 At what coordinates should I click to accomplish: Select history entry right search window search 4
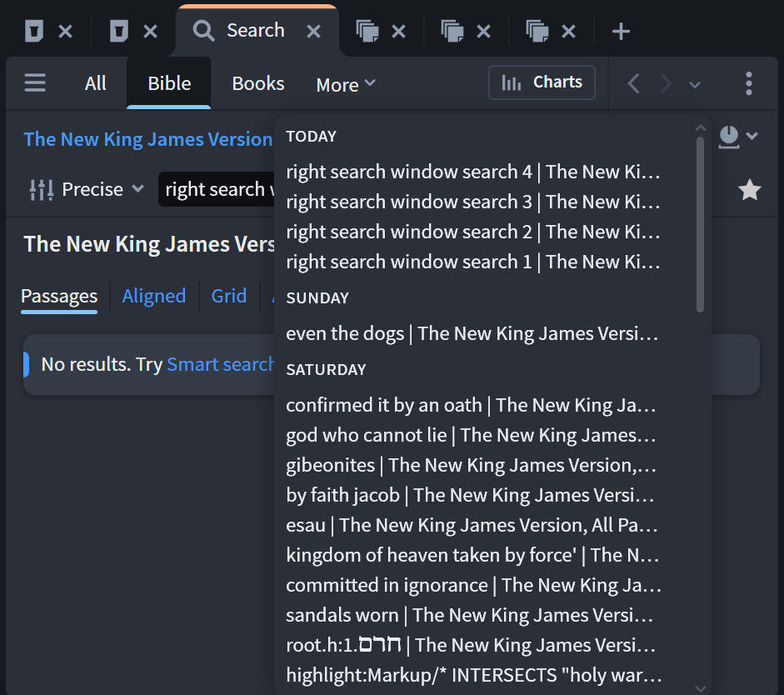tap(473, 172)
